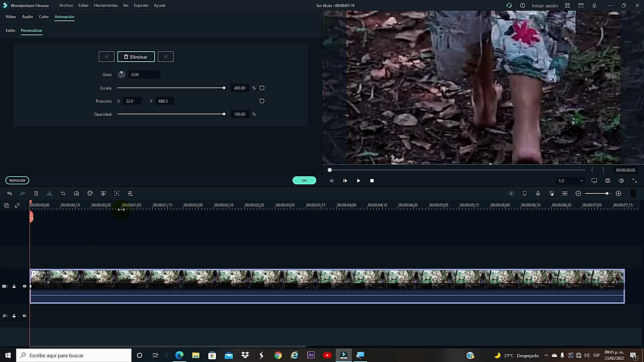The image size is (644, 362).
Task: Lock the video track
Action: click(x=14, y=286)
